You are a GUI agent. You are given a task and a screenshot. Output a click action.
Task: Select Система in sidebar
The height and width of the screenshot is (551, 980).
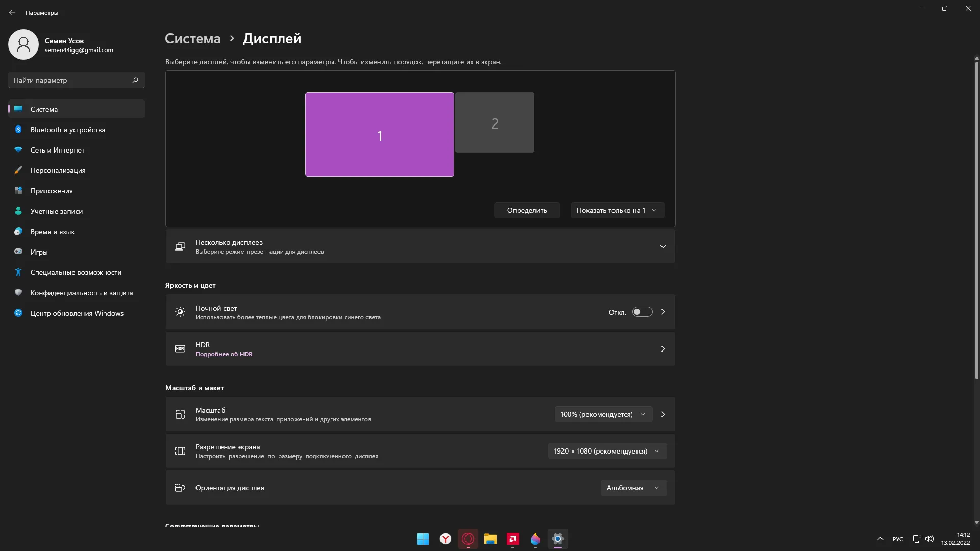click(x=77, y=109)
